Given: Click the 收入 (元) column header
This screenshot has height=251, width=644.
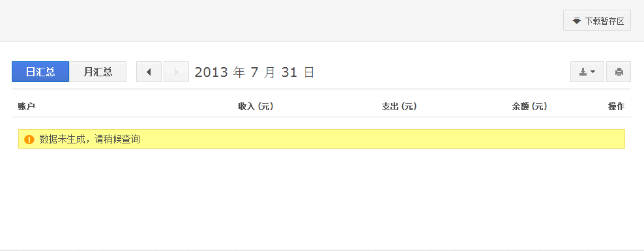Looking at the screenshot, I should click(256, 107).
